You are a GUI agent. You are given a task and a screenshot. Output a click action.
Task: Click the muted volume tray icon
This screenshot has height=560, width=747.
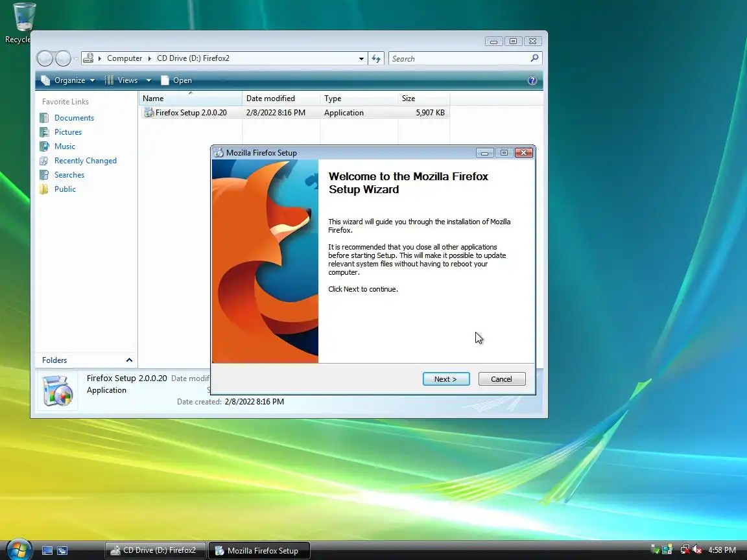(x=697, y=550)
